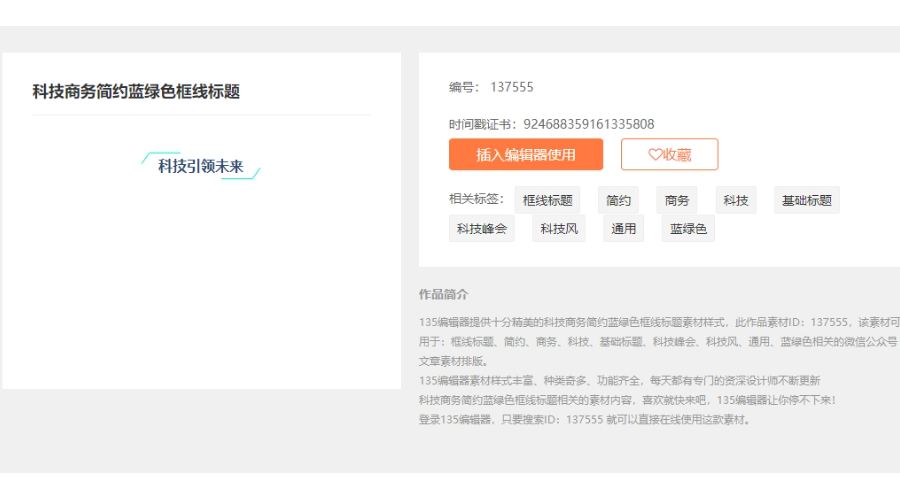Click the 相关标签 label
The image size is (900, 500).
tap(476, 199)
